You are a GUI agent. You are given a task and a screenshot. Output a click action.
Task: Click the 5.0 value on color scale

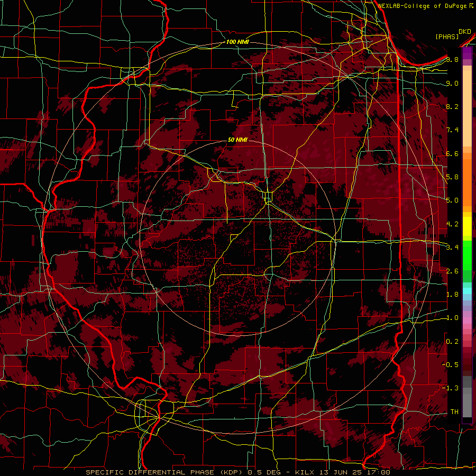pyautogui.click(x=452, y=200)
